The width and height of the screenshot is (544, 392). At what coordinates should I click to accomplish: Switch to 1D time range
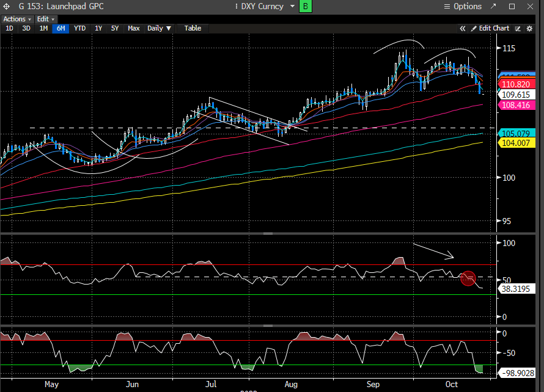click(9, 28)
